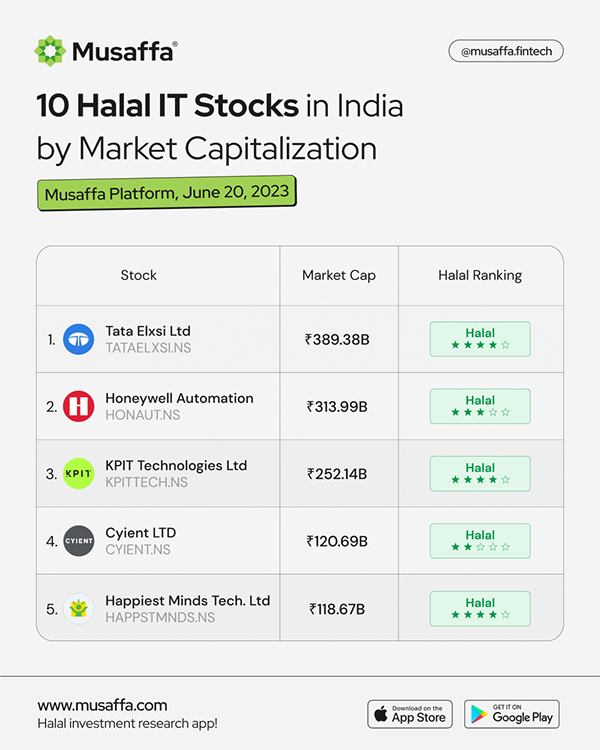Click the Google Play triangle icon
Image resolution: width=600 pixels, height=750 pixels.
(x=479, y=714)
